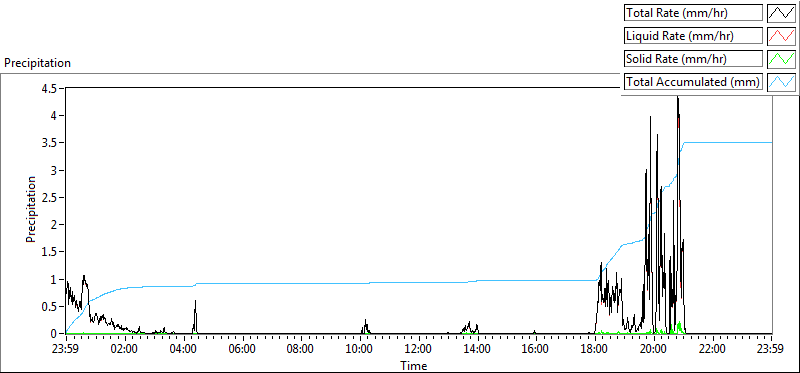Click the vertical Precipitation axis label
This screenshot has width=800, height=373.
click(31, 209)
